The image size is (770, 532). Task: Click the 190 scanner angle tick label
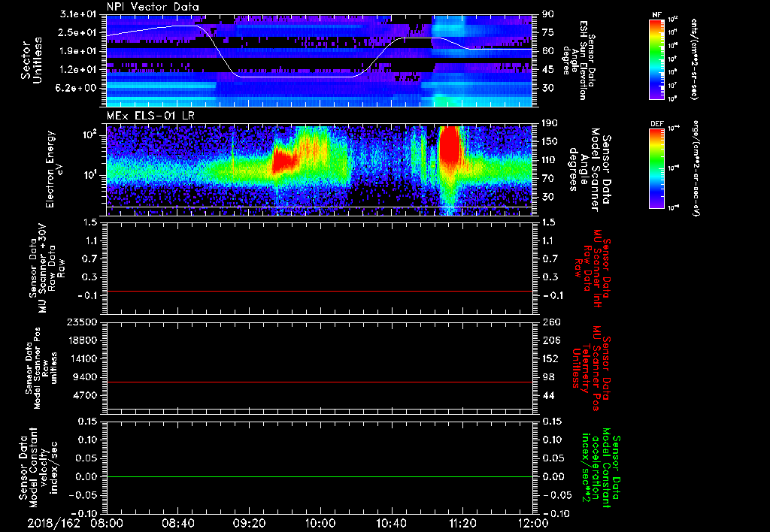point(551,123)
